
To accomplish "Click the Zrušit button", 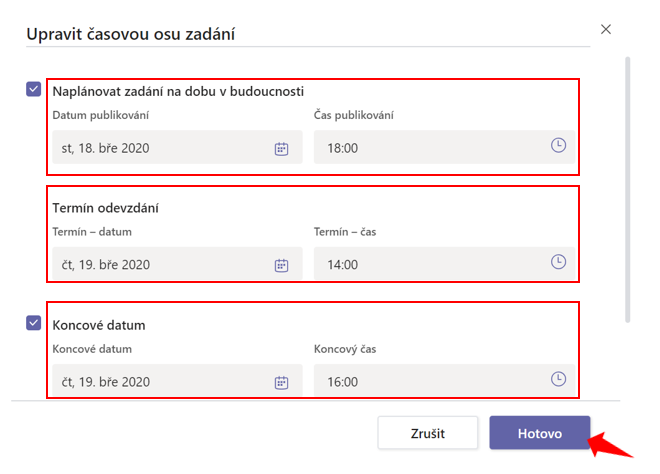I will click(x=428, y=433).
